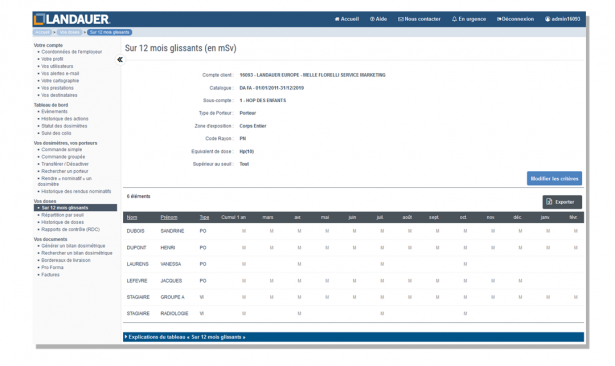Viewport: 615px width, 366px height.
Task: Click VANESSA first name cell
Action: point(171,264)
